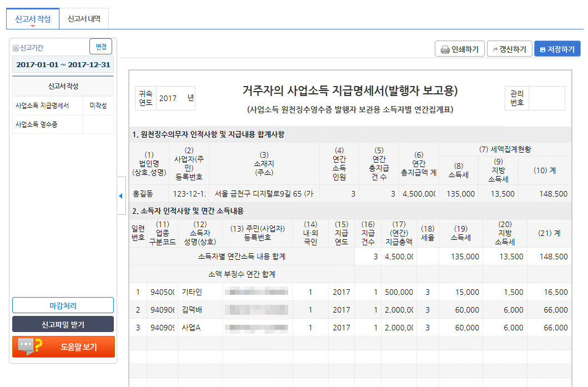The image size is (588, 387).
Task: Click the 500,000 payment amount in row 1
Action: click(x=399, y=292)
